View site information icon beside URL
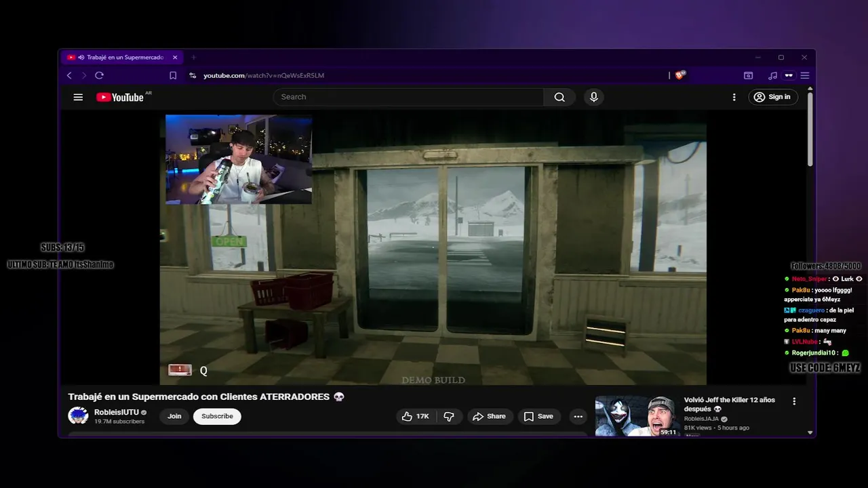 [x=193, y=75]
